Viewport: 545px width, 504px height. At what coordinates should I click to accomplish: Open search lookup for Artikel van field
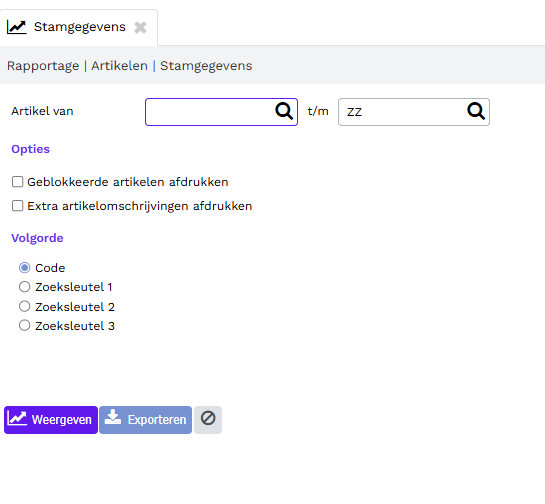[284, 111]
